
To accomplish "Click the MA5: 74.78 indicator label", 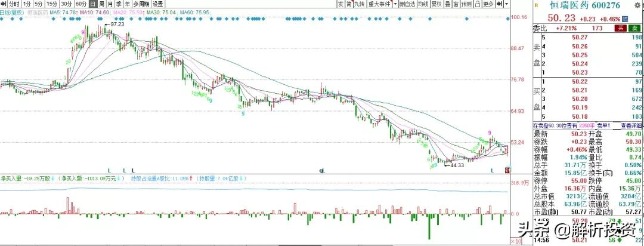I will pyautogui.click(x=63, y=13).
